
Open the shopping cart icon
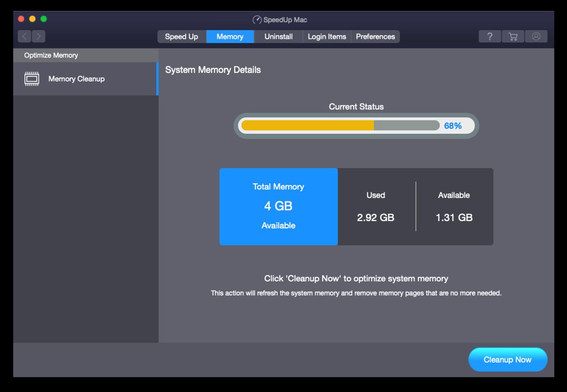[x=513, y=36]
